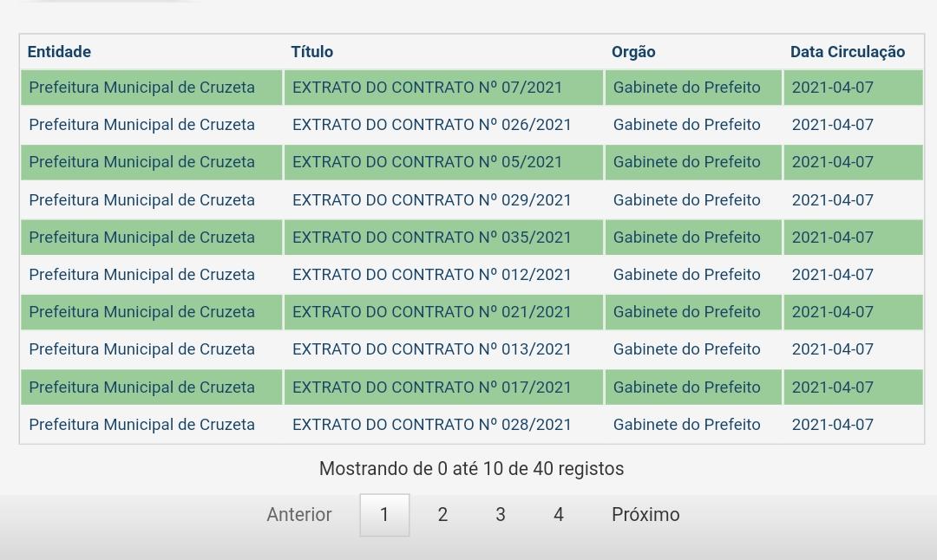Sort table by Título column header
Viewport: 937px width, 560px height.
click(x=312, y=52)
